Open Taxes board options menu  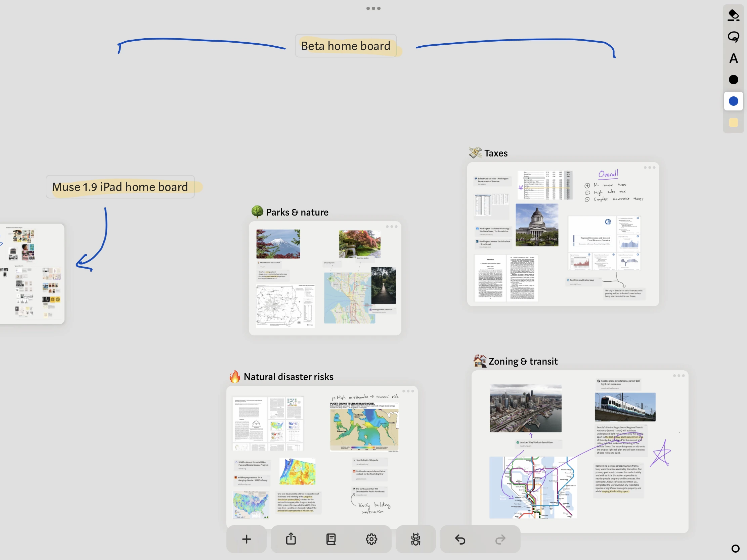pos(649,168)
